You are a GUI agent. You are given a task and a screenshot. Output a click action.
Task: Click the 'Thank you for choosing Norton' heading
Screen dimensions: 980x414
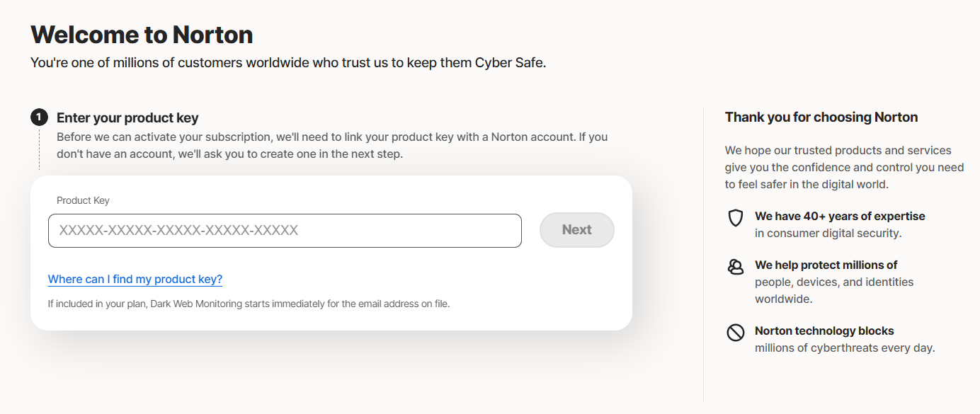coord(821,117)
